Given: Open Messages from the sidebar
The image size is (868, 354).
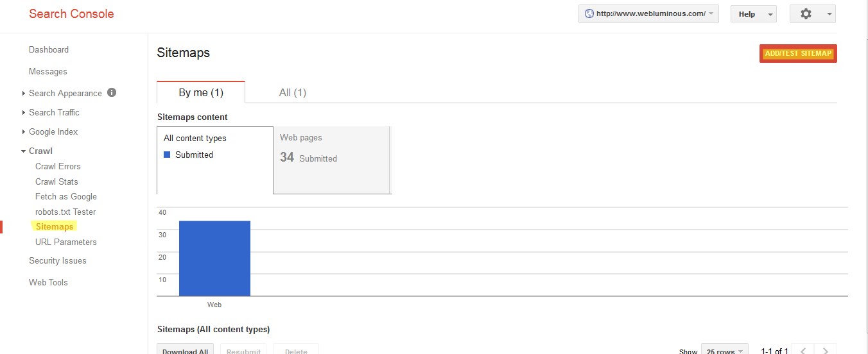Looking at the screenshot, I should coord(48,71).
